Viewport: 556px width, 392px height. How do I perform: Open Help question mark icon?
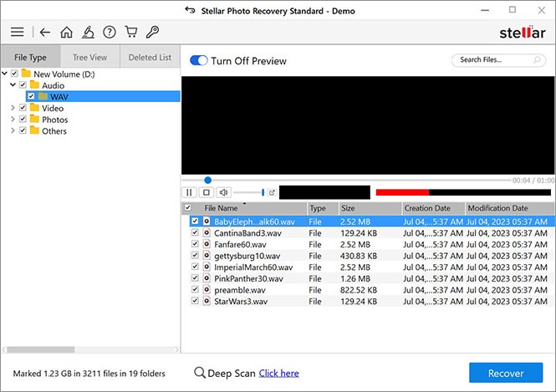pos(110,33)
